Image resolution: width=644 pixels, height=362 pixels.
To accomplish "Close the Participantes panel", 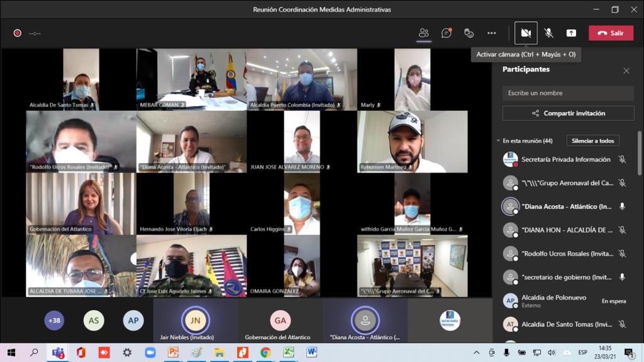I will pyautogui.click(x=626, y=71).
